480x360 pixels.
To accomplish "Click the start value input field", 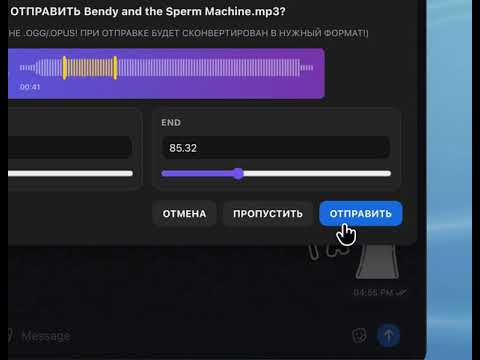I will 70,147.
